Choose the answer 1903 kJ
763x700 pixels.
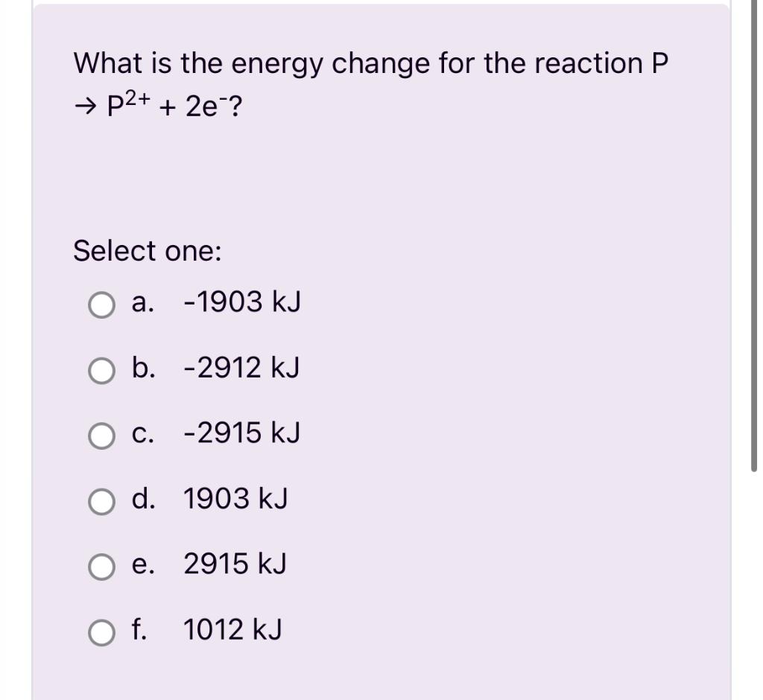click(237, 500)
